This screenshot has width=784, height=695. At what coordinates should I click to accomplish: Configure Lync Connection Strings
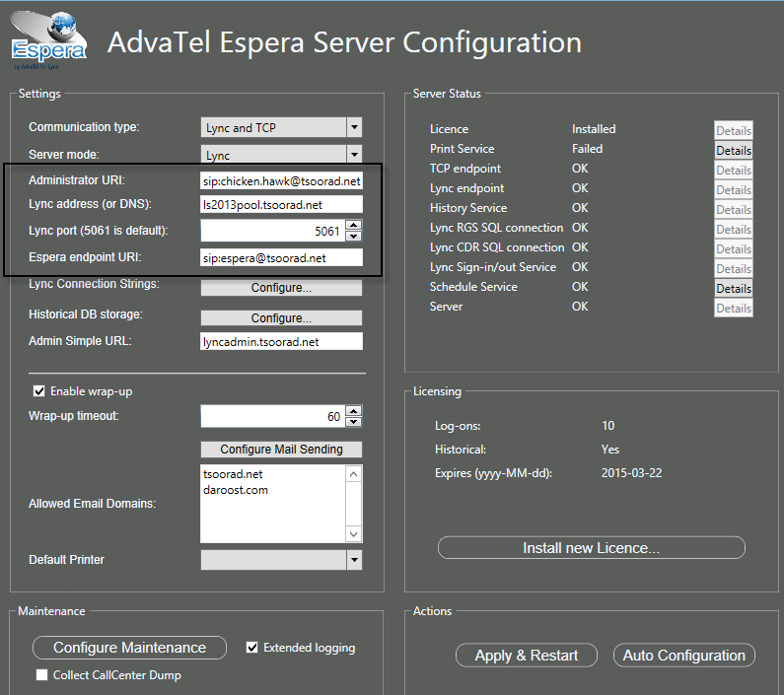(281, 288)
